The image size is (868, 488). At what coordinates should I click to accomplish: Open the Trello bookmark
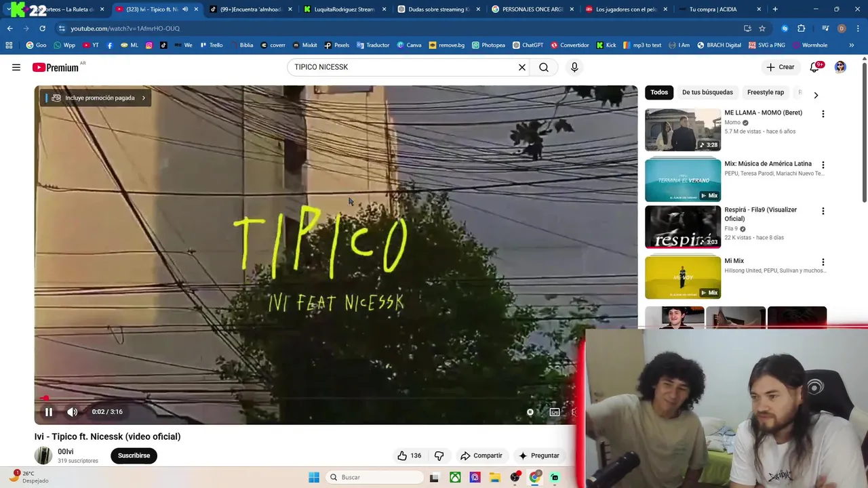210,45
